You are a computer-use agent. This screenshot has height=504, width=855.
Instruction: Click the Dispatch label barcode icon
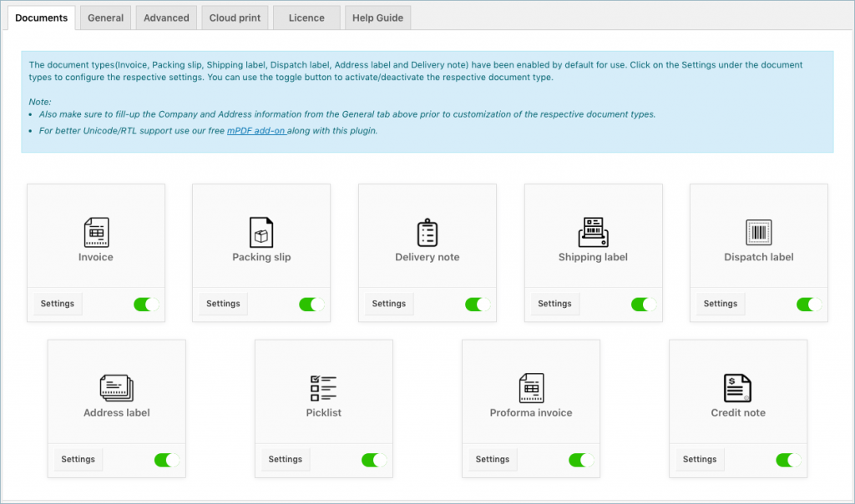pos(758,233)
